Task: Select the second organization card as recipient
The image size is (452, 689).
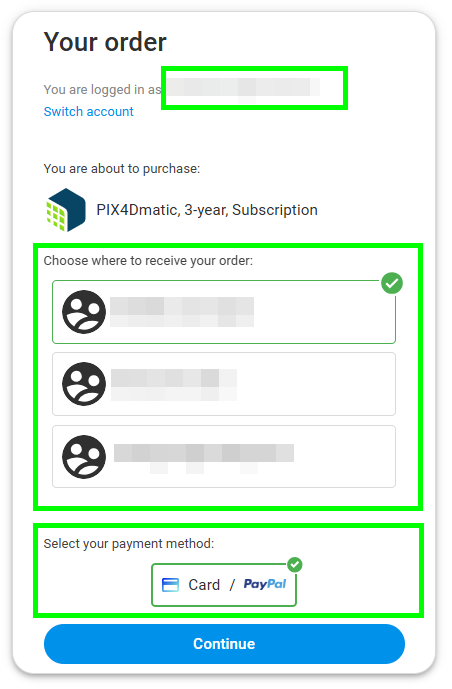Action: [224, 384]
